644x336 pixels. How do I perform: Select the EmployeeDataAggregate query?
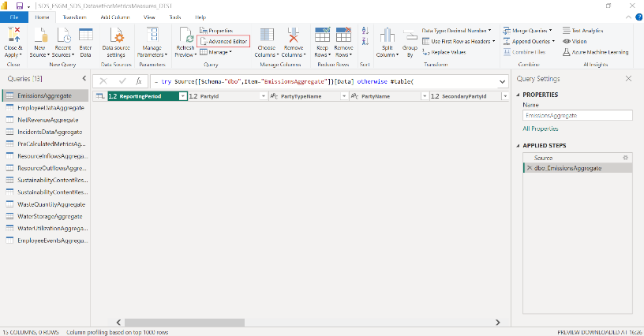tap(45, 107)
